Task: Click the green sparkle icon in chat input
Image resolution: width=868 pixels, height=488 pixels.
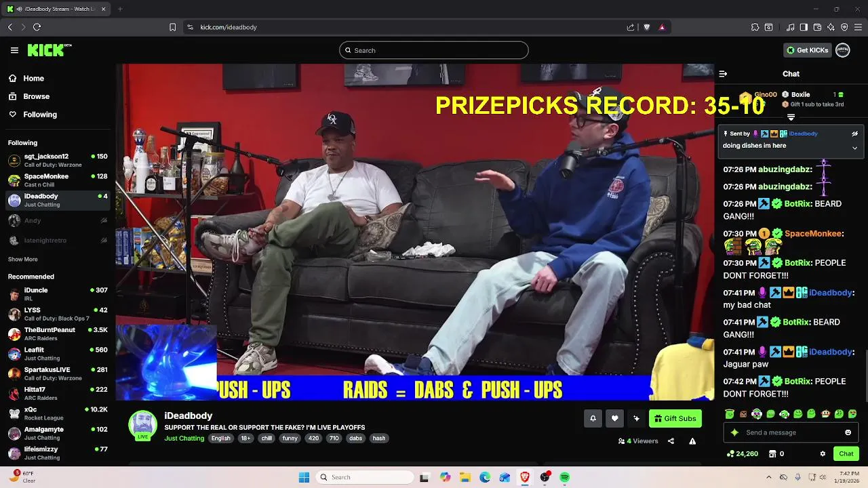Action: click(734, 432)
